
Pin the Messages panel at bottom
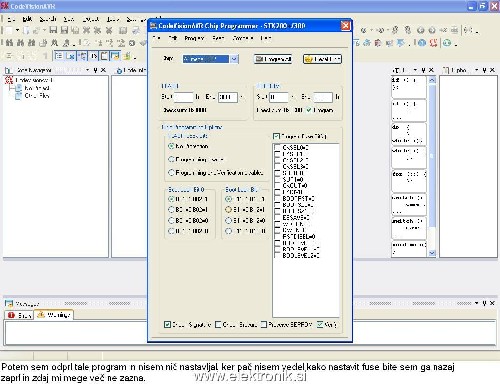[484, 303]
